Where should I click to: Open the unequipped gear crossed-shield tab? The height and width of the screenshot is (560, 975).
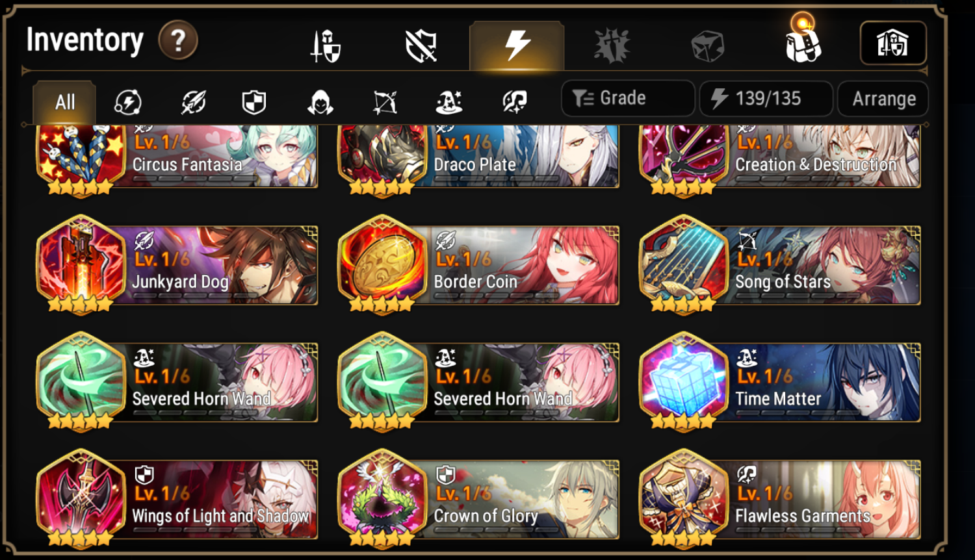click(x=421, y=46)
